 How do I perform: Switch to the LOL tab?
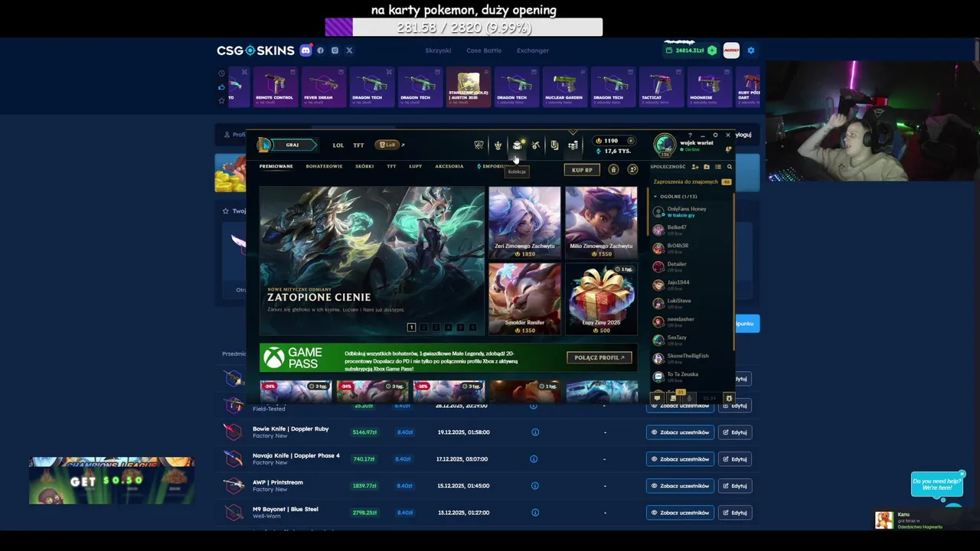[x=338, y=145]
